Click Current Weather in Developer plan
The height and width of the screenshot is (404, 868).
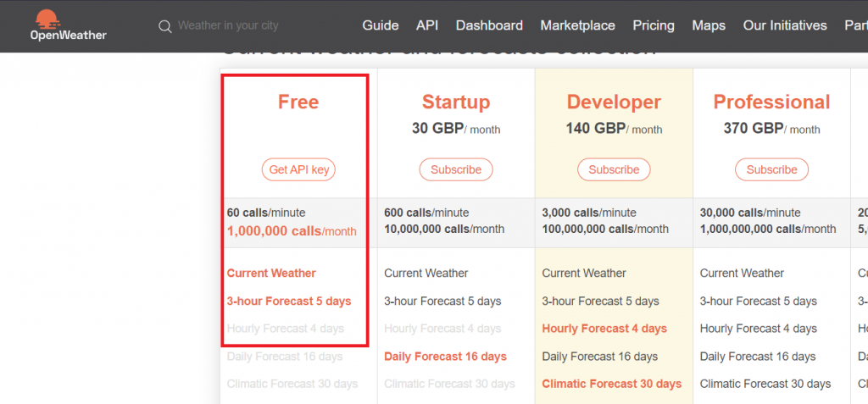click(584, 273)
